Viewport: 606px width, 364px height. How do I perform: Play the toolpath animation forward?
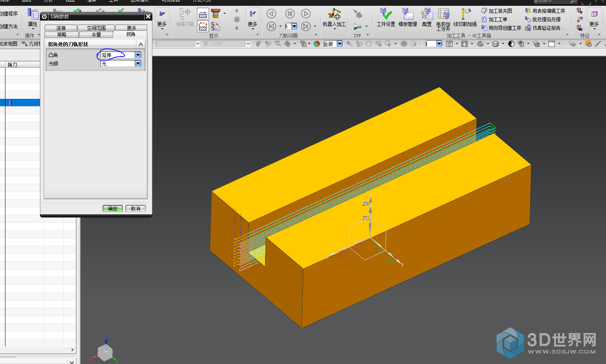306,14
